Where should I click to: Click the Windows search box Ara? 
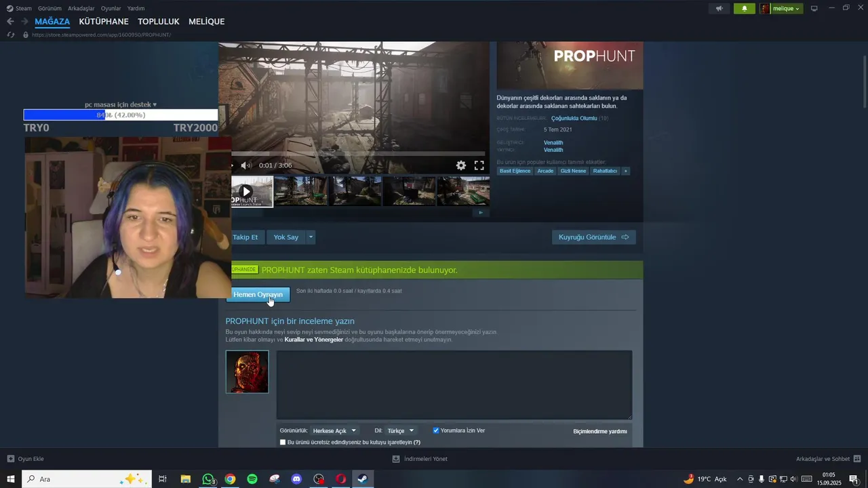[x=87, y=479]
